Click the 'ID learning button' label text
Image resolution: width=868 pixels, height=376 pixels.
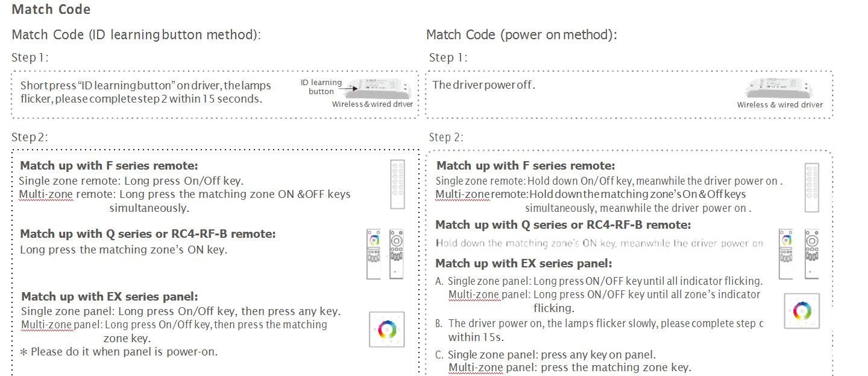pos(321,87)
